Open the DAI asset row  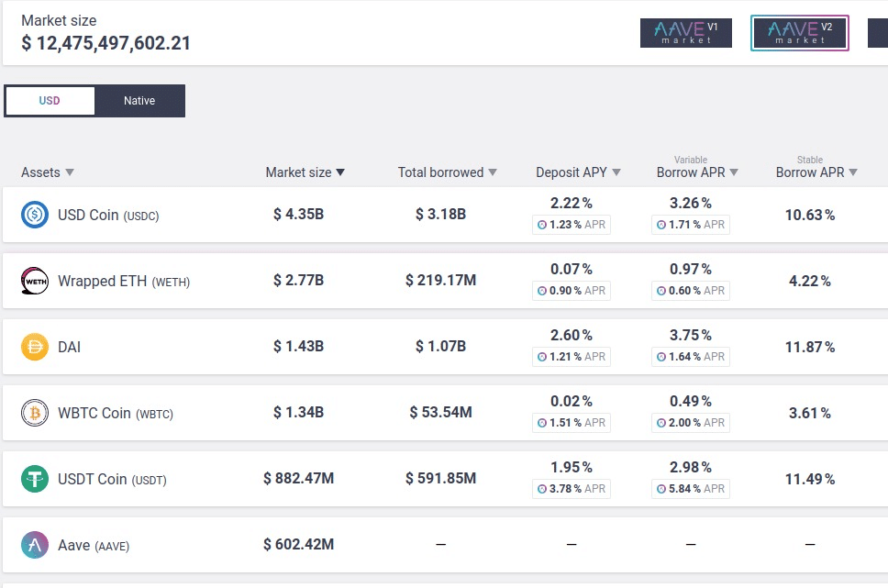point(445,347)
